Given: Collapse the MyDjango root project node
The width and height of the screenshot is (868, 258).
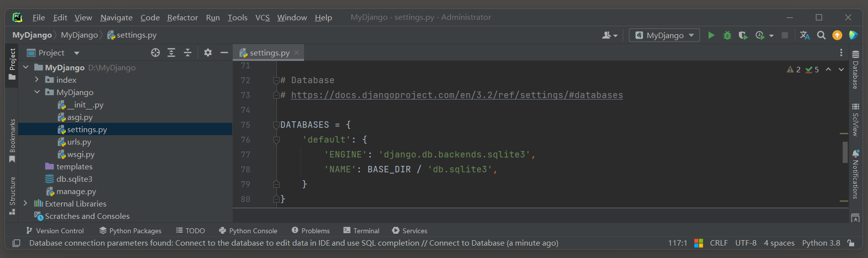Looking at the screenshot, I should [x=26, y=67].
